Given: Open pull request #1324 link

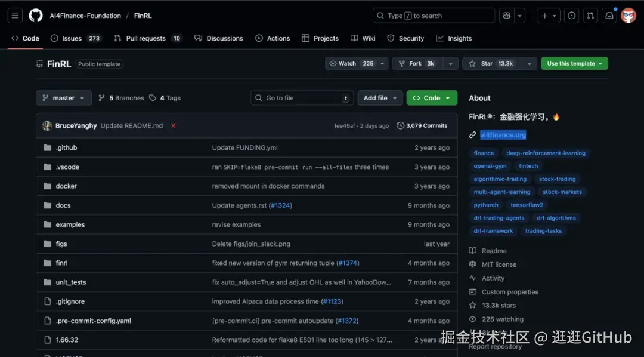Looking at the screenshot, I should pyautogui.click(x=280, y=205).
